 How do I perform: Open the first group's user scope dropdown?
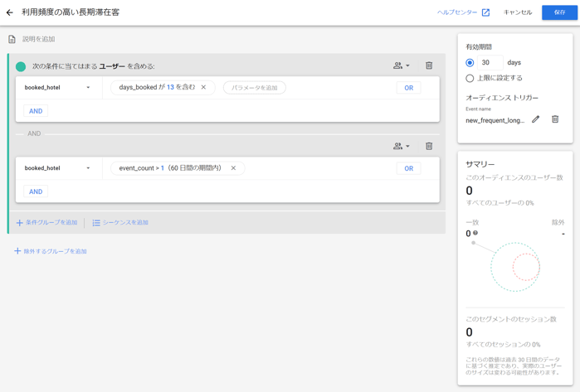pos(402,65)
